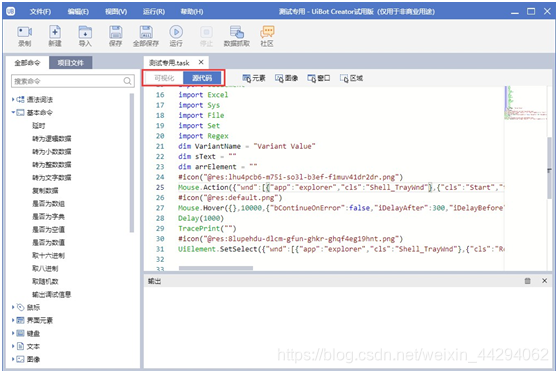
Task: Expand the 界面元素 category arrow
Action: 13,320
